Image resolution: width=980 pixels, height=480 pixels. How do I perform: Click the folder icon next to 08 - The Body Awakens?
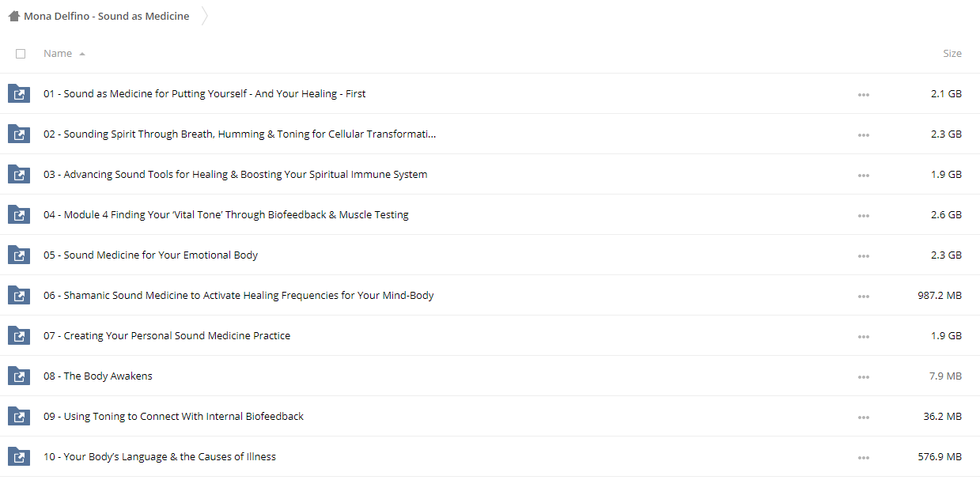click(x=18, y=376)
